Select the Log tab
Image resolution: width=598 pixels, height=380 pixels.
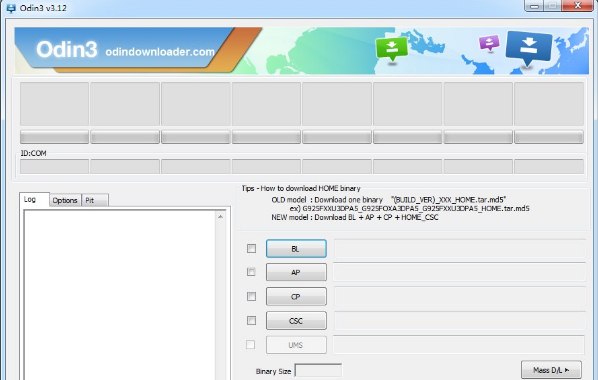coord(34,200)
